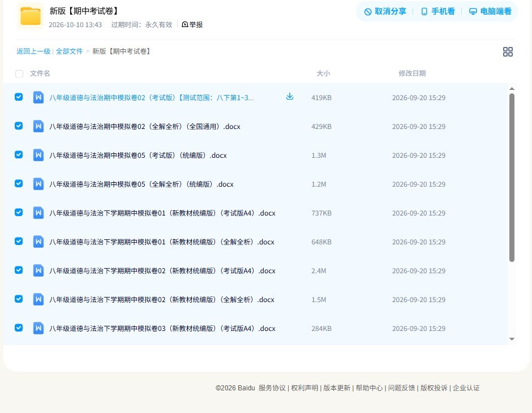Image resolution: width=532 pixels, height=413 pixels.
Task: Open 下学期期中模拟卷01(新教材统编版)(考试版A4).docx
Action: click(x=162, y=213)
